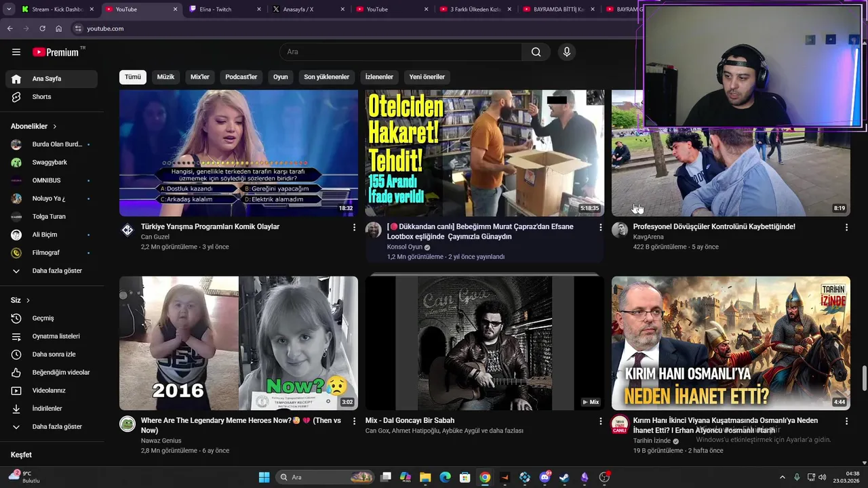868x488 pixels.
Task: Open Ana Sayfa in sidebar
Action: point(52,79)
